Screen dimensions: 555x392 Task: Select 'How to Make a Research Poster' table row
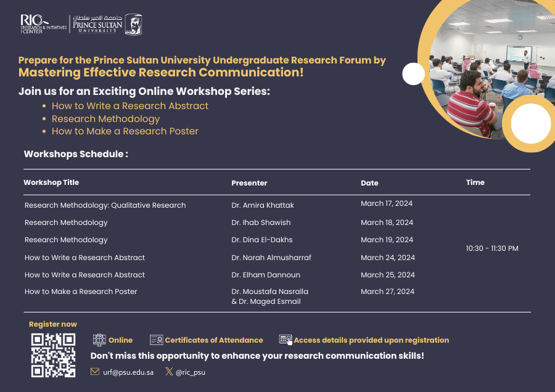pyautogui.click(x=81, y=292)
